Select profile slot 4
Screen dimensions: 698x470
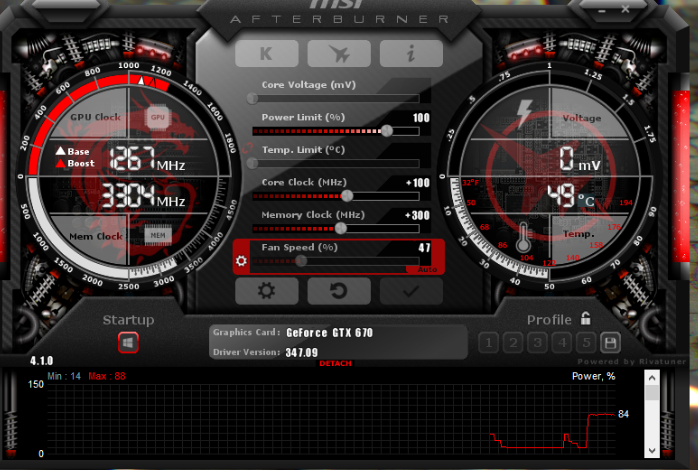562,343
